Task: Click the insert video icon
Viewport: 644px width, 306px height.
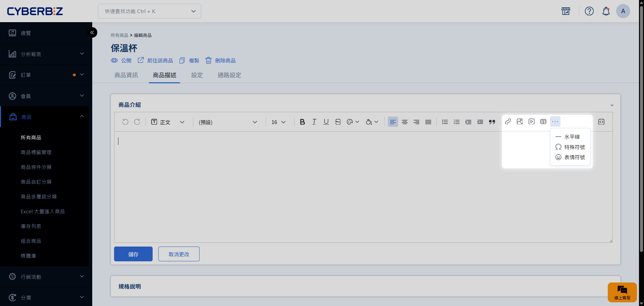Action: pyautogui.click(x=531, y=122)
